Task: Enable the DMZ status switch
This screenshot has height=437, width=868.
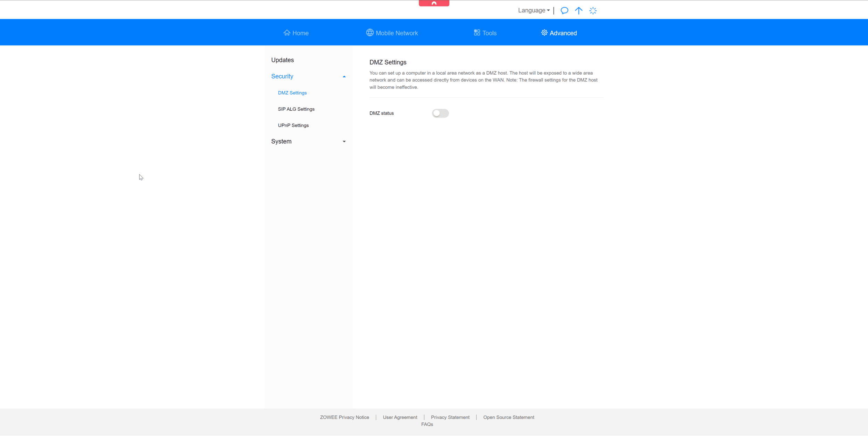Action: [440, 114]
